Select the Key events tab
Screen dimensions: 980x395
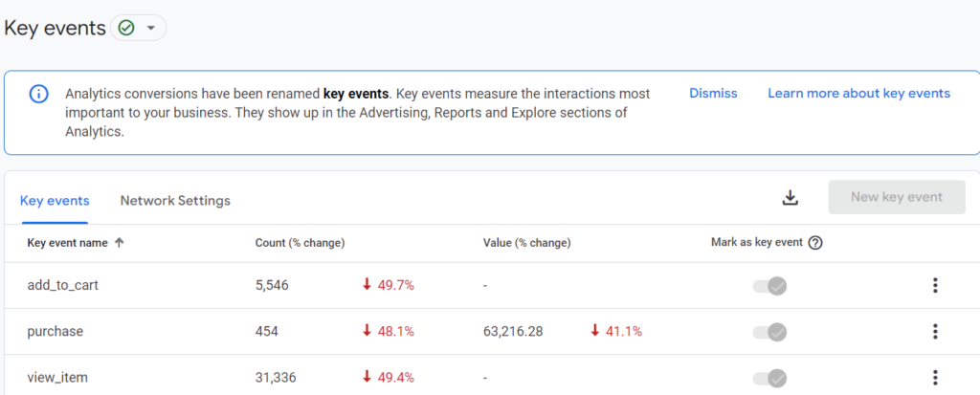[x=55, y=201]
